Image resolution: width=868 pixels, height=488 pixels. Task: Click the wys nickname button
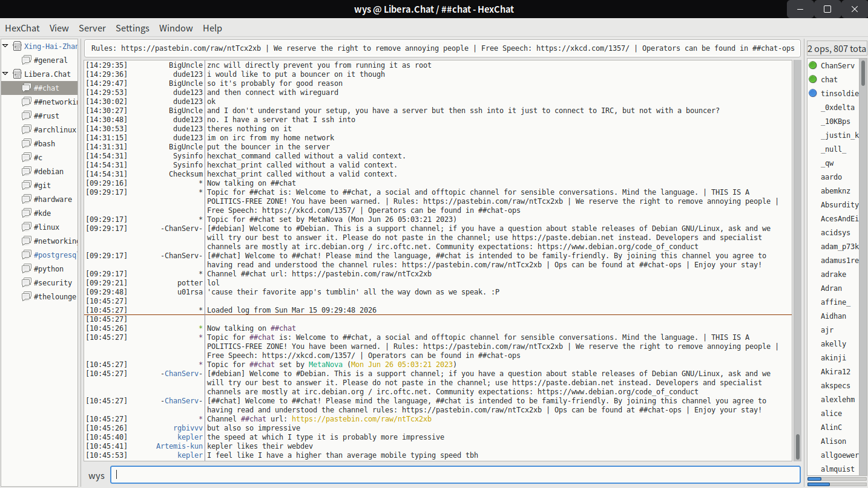tap(96, 475)
